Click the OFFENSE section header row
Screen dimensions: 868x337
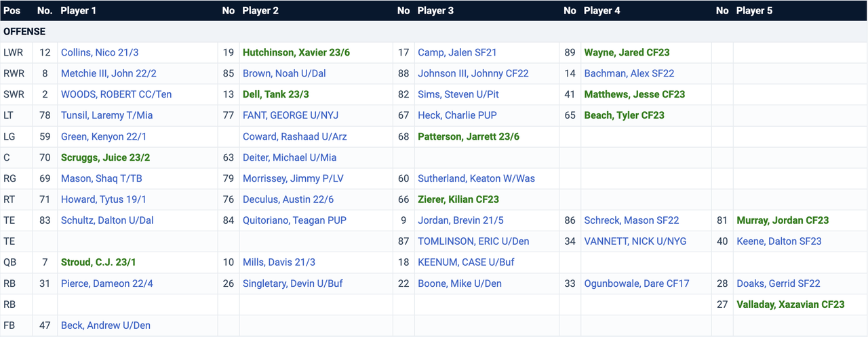pyautogui.click(x=434, y=31)
